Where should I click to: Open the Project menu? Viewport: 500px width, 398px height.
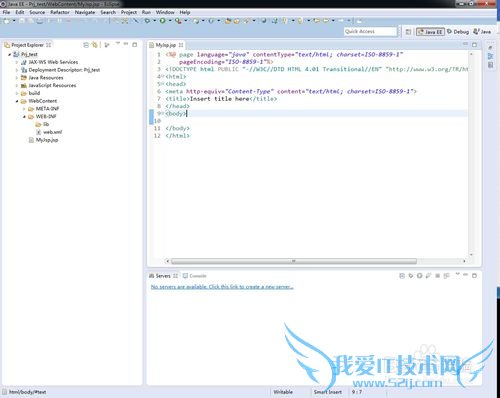click(129, 12)
